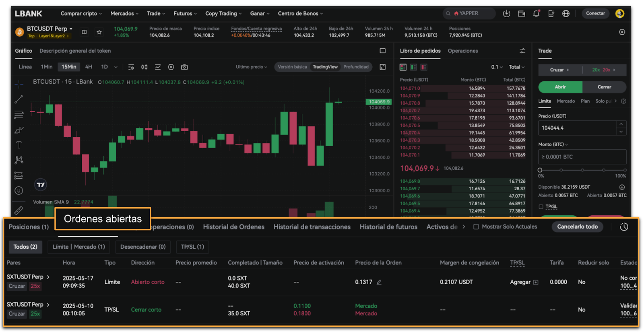Switch chart to Versión básica
Screen dimensions: 644x334
(292, 67)
